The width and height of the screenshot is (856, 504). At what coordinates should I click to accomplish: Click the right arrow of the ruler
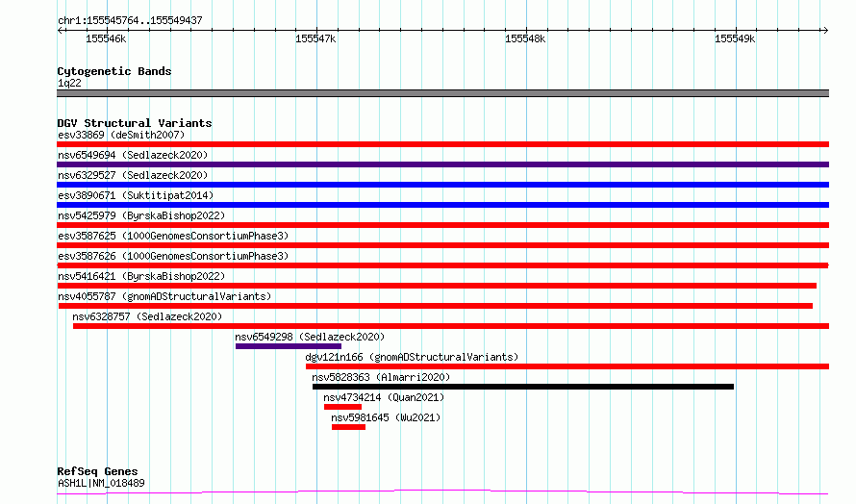(825, 30)
